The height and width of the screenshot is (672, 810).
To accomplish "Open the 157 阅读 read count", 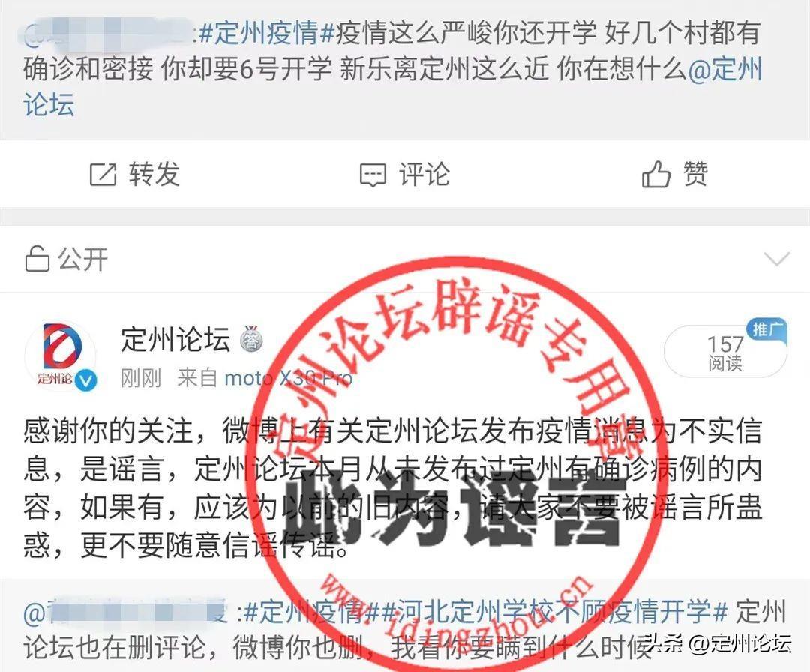I will pos(724,352).
